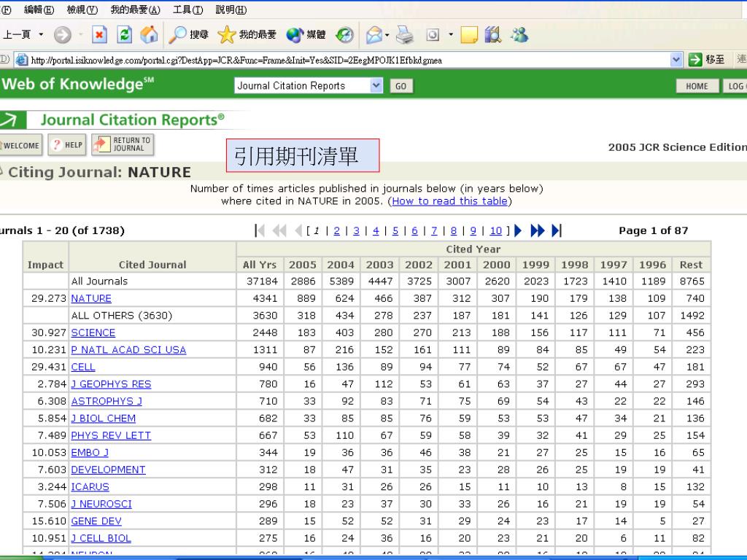747x560 pixels.
Task: Go to results page 5
Action: [x=395, y=231]
